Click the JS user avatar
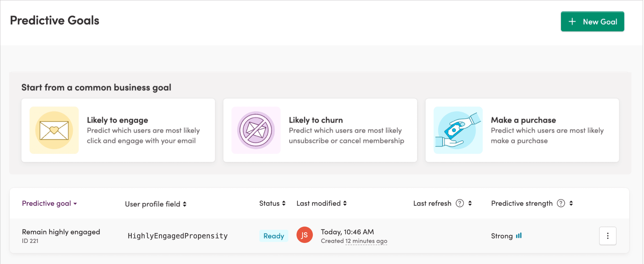644x264 pixels. (304, 235)
